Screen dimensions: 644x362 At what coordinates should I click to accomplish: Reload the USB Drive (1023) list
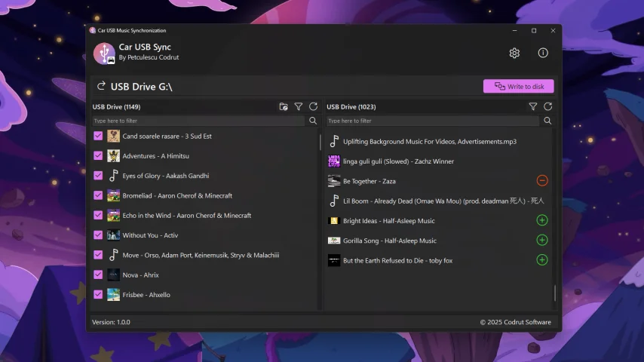coord(548,107)
